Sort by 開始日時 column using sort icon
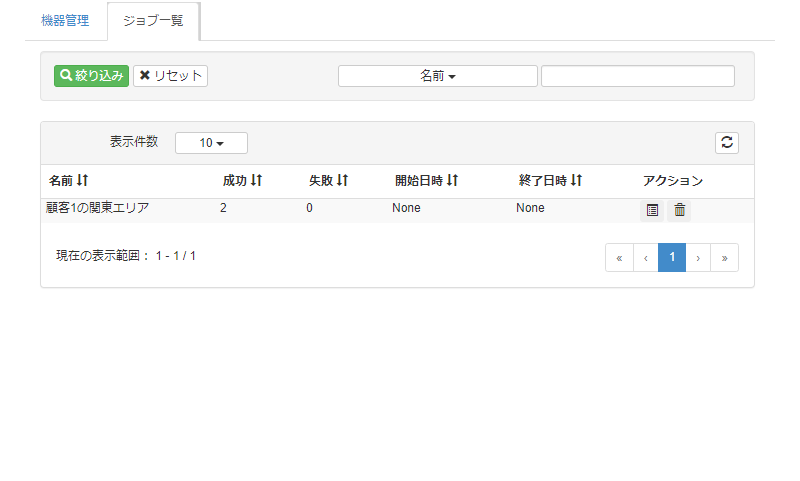Image resolution: width=800 pixels, height=481 pixels. [x=452, y=181]
